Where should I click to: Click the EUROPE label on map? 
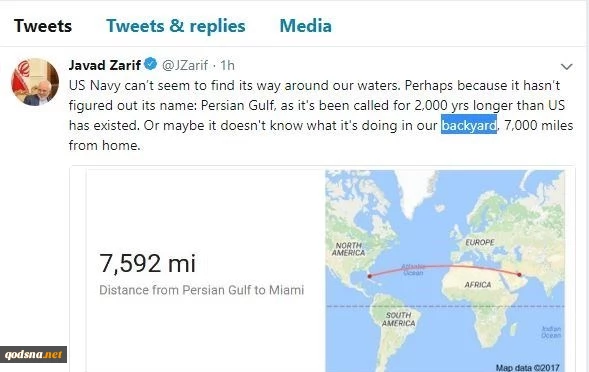coord(480,242)
